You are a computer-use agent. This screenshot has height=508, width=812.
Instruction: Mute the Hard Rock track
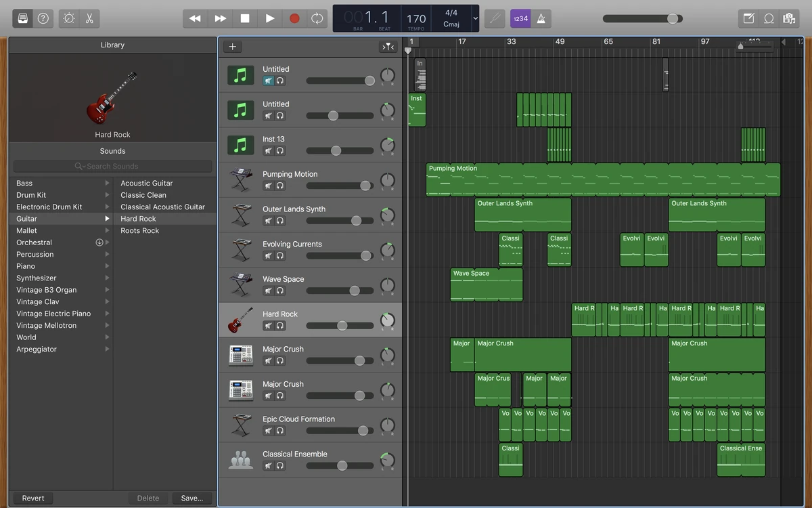click(x=269, y=326)
